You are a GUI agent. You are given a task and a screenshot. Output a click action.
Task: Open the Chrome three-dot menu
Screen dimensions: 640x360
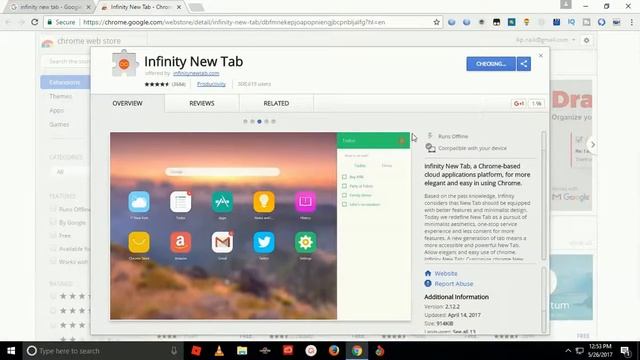point(632,22)
